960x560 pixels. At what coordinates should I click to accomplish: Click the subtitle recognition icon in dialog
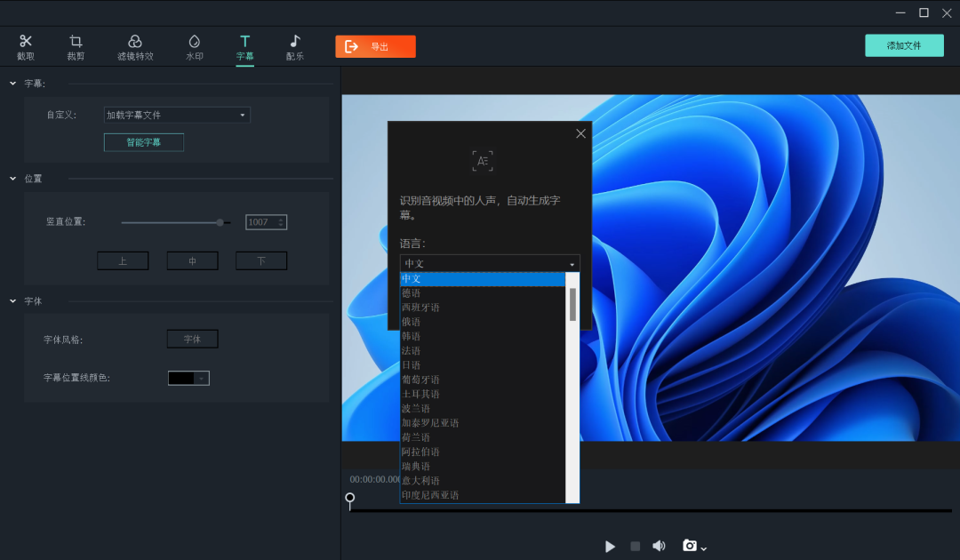coord(483,161)
